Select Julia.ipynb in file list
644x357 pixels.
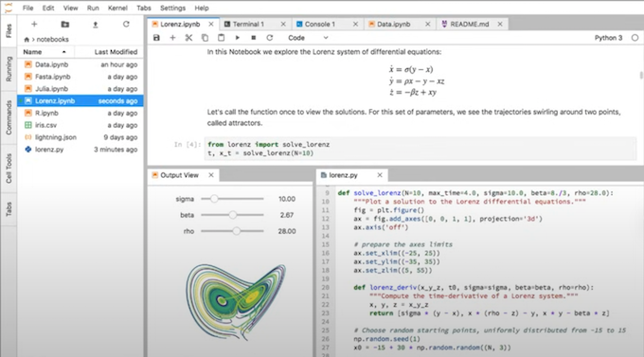tap(80, 89)
